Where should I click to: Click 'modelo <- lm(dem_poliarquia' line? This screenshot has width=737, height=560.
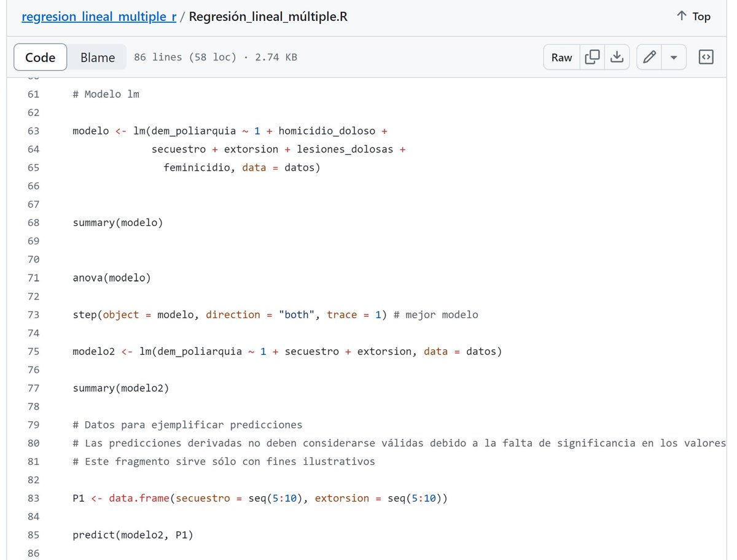230,131
